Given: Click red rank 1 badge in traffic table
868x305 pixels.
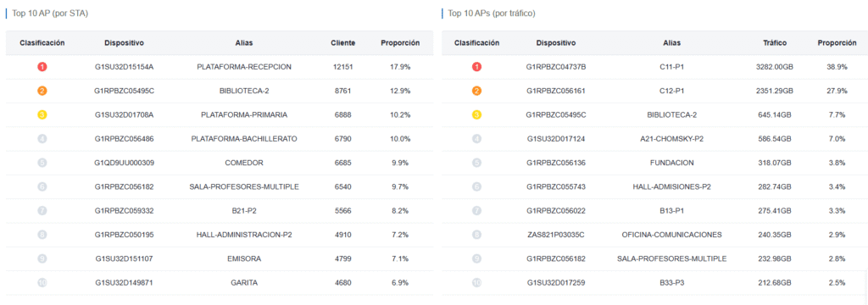Looking at the screenshot, I should point(476,67).
